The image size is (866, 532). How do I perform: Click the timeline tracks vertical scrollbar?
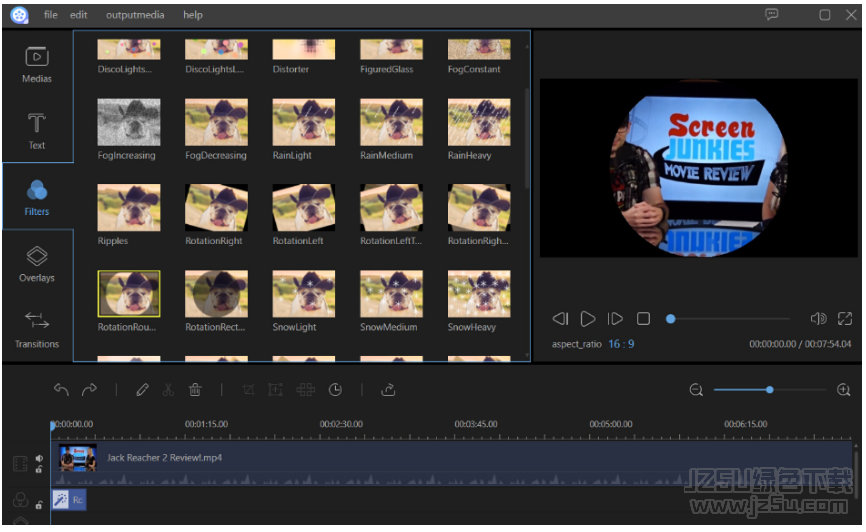pos(857,474)
